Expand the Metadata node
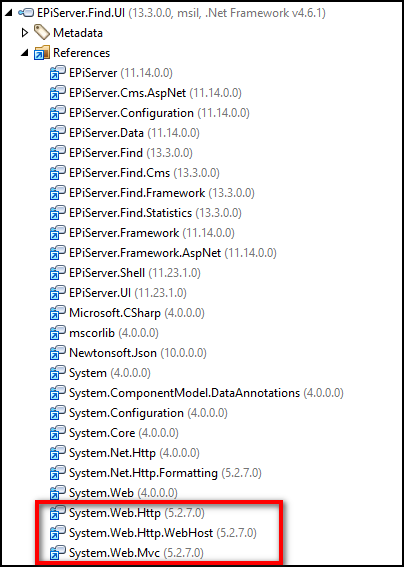The width and height of the screenshot is (404, 567). point(25,33)
